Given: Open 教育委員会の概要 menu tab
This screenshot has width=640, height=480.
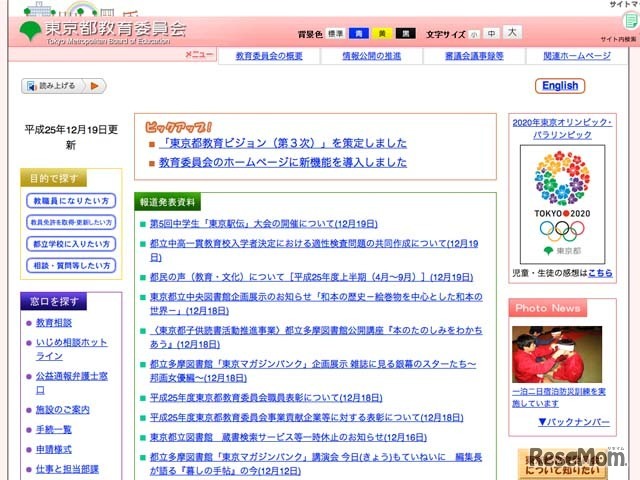Looking at the screenshot, I should (269, 56).
